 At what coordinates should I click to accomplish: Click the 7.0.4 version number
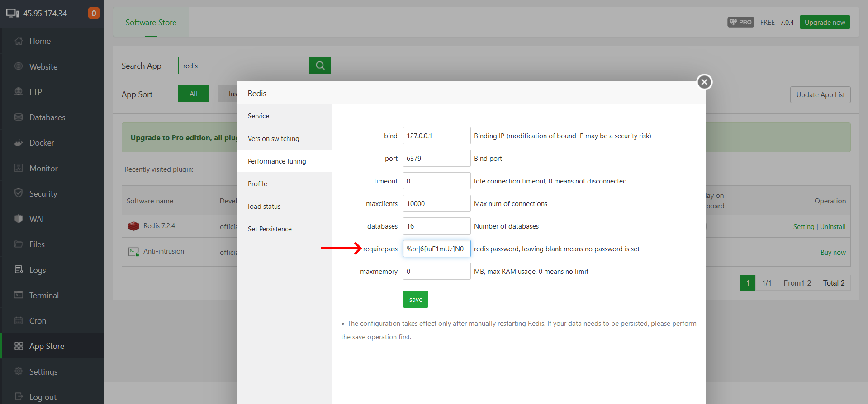pos(787,22)
